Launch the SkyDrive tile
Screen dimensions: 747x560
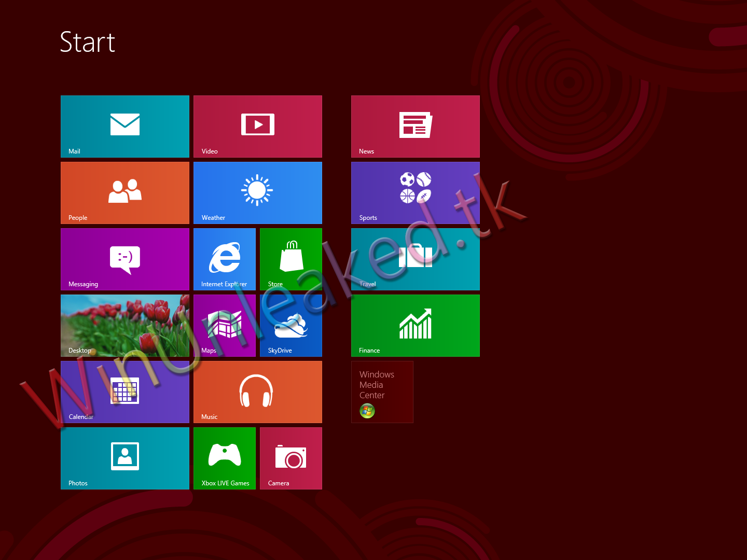coord(291,326)
